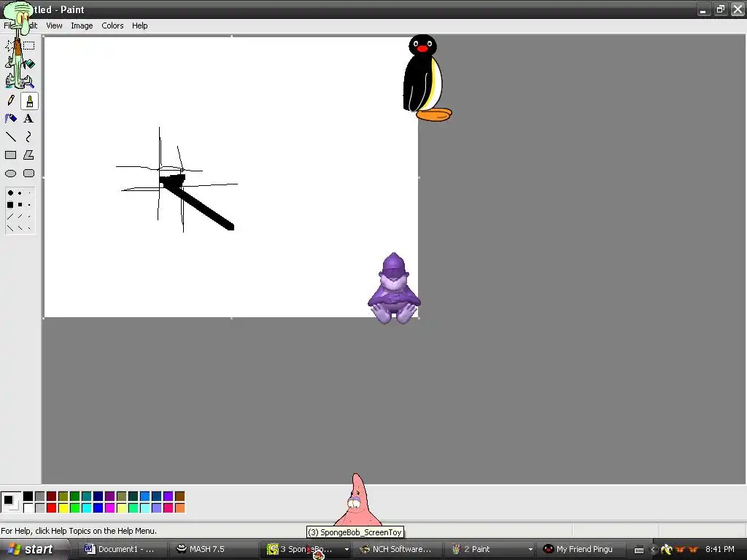Pick the yellow palette color
The width and height of the screenshot is (747, 560).
click(x=63, y=508)
